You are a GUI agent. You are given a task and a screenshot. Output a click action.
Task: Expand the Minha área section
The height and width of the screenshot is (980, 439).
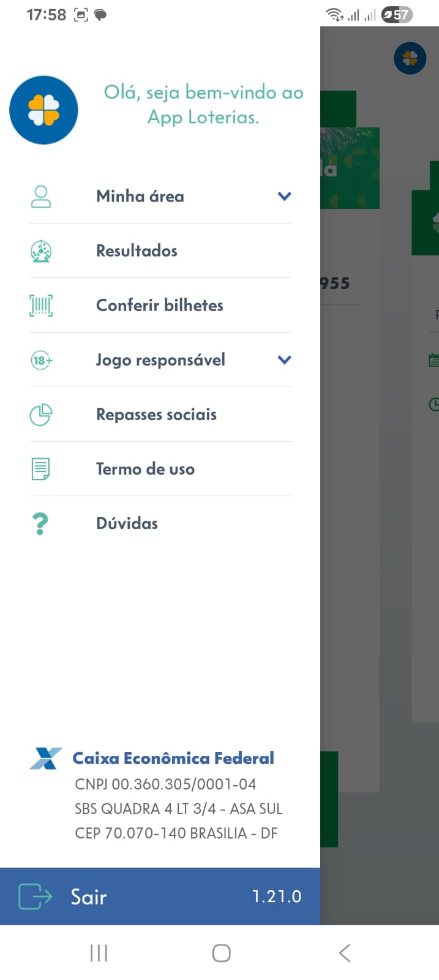[283, 196]
